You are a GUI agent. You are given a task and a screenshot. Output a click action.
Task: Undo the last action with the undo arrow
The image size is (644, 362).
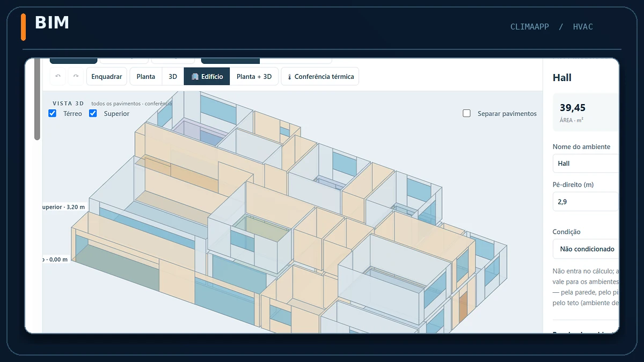click(x=58, y=76)
